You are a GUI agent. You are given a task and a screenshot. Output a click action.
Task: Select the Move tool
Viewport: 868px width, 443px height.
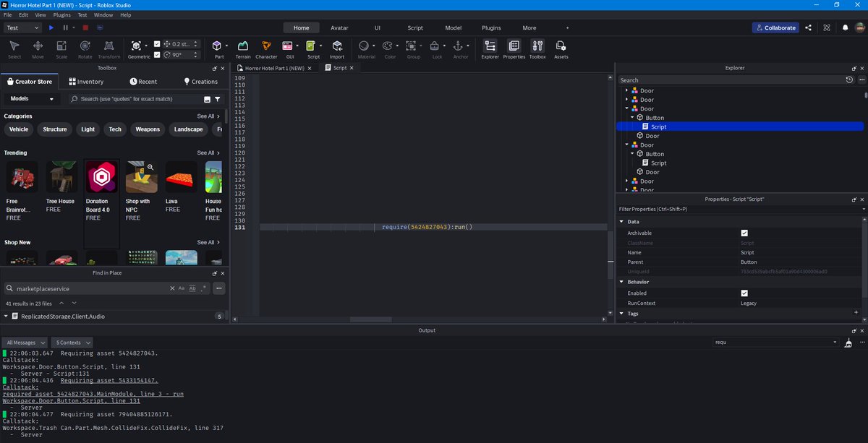[38, 49]
